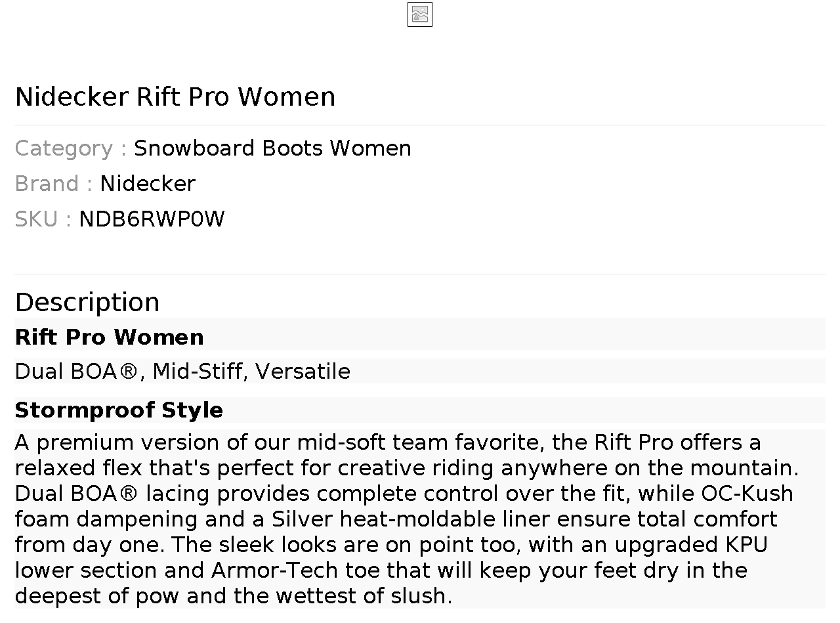Click the "Nidecker Rift Pro Women" page title
Screen dimensions: 840x623
tap(175, 97)
